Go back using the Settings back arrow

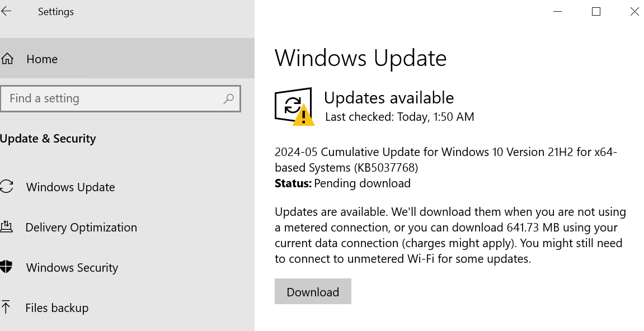6,12
